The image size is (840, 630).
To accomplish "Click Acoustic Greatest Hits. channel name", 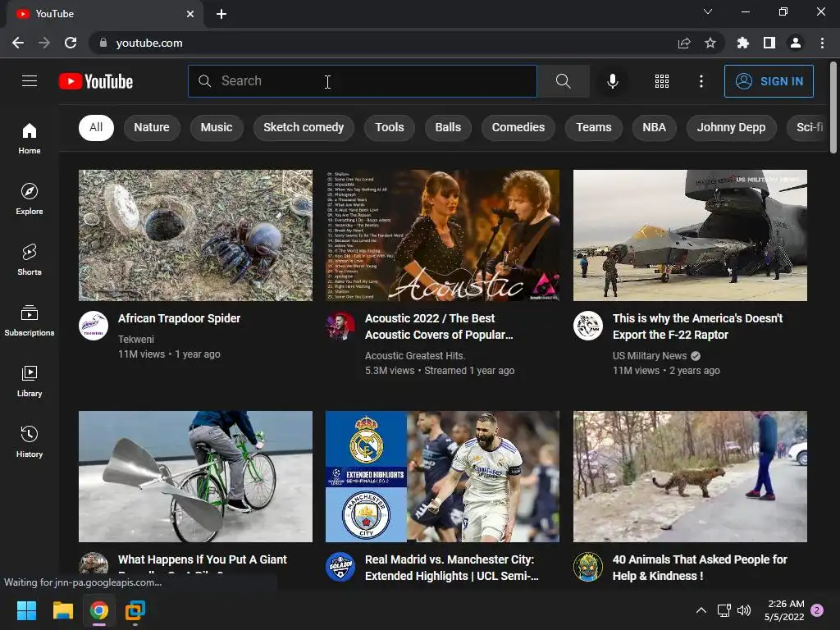I will click(x=415, y=356).
